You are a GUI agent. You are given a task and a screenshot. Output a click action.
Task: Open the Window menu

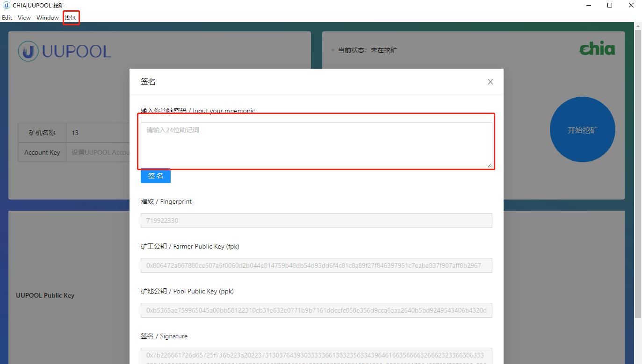click(48, 17)
